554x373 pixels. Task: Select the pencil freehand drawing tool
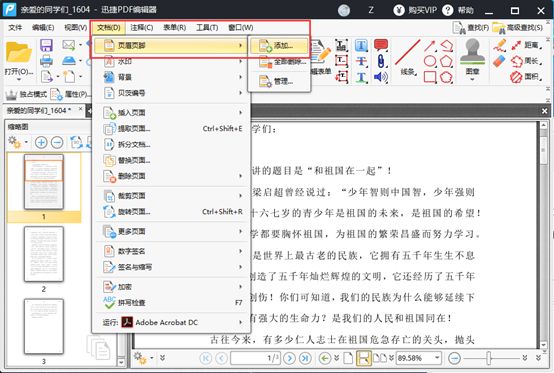point(500,46)
